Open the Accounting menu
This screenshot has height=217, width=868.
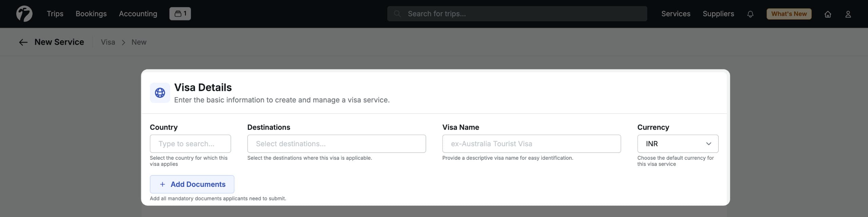click(138, 14)
